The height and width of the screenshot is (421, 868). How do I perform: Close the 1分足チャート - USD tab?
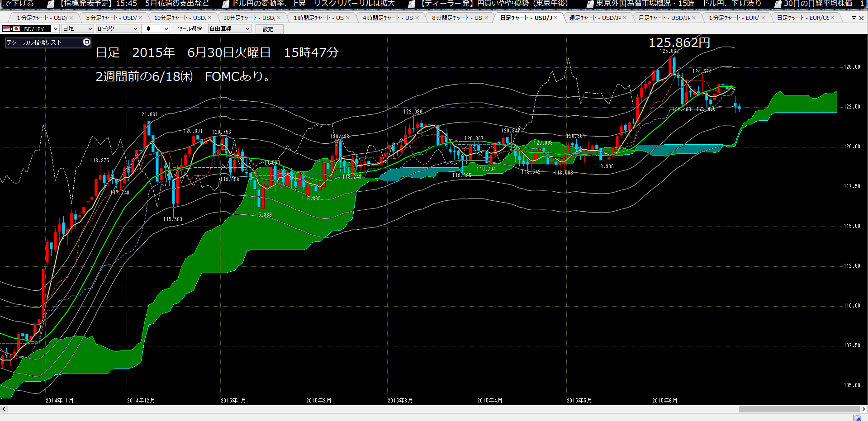(x=71, y=18)
